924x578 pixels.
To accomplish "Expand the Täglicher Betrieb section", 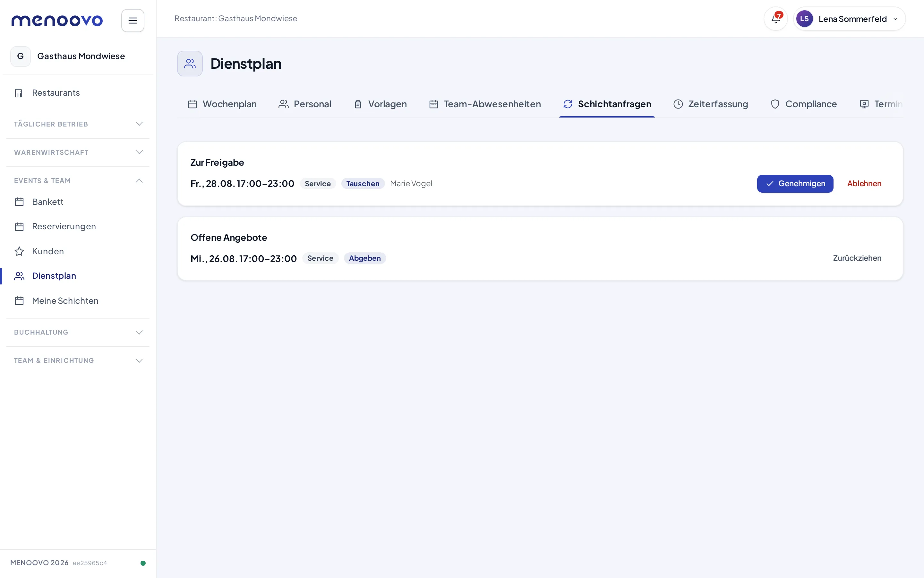I will coord(78,124).
